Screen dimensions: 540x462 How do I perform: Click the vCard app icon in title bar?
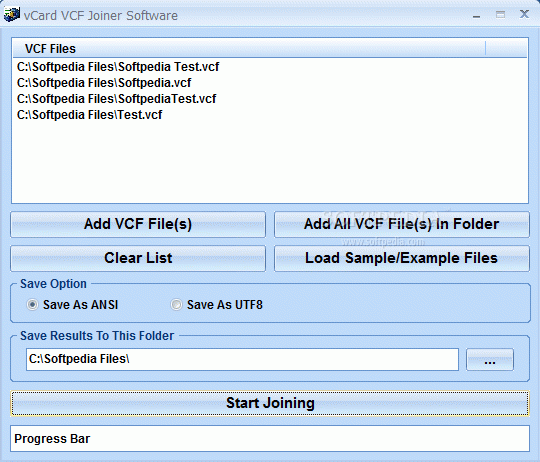point(12,14)
